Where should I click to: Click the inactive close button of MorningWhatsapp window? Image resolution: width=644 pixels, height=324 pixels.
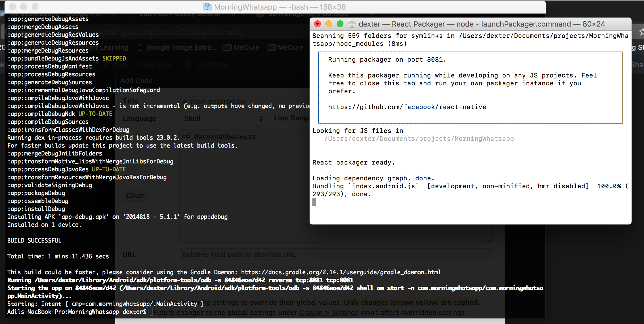(x=12, y=7)
